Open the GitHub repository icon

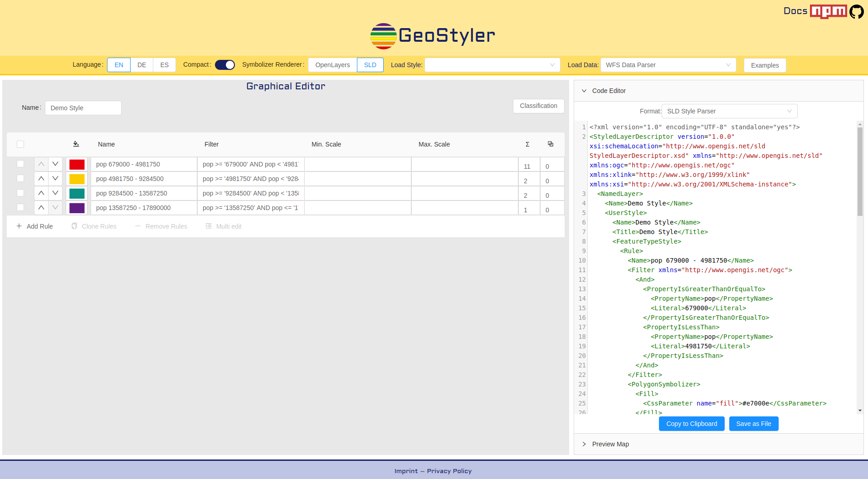[x=856, y=11]
